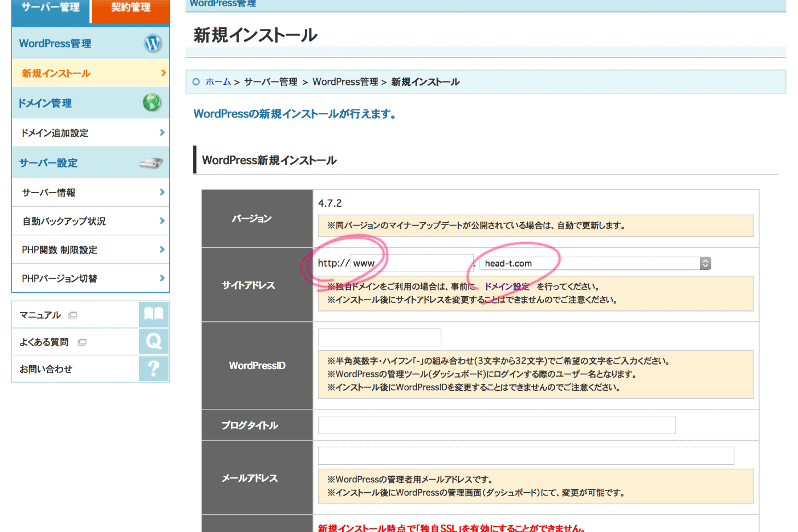The width and height of the screenshot is (798, 532).
Task: Click the chevron on ドメイン追加設定 row
Action: (x=162, y=133)
